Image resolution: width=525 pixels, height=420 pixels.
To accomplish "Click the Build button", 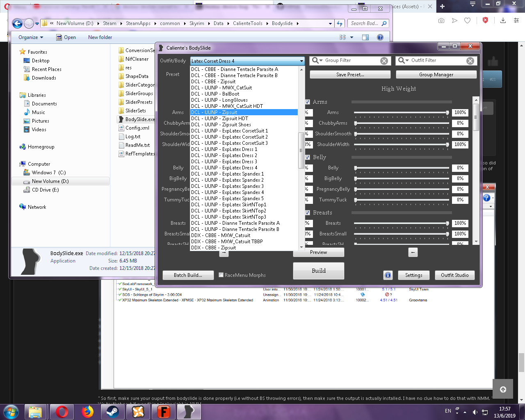I will pos(319,271).
